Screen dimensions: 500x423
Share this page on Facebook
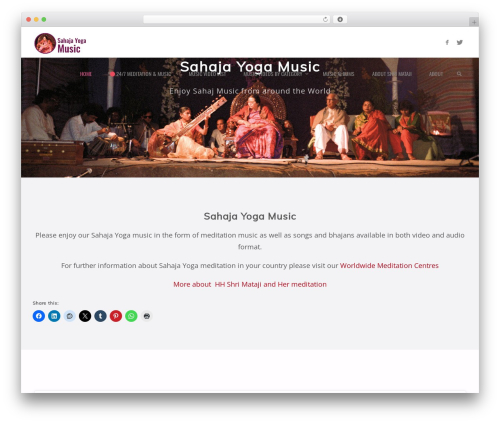coord(39,316)
